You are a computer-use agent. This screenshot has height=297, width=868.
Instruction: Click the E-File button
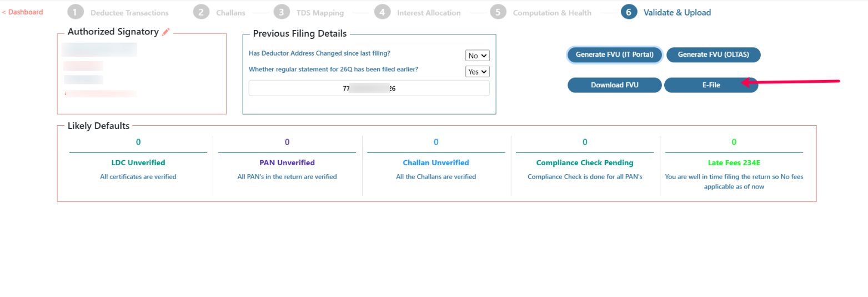click(x=711, y=85)
